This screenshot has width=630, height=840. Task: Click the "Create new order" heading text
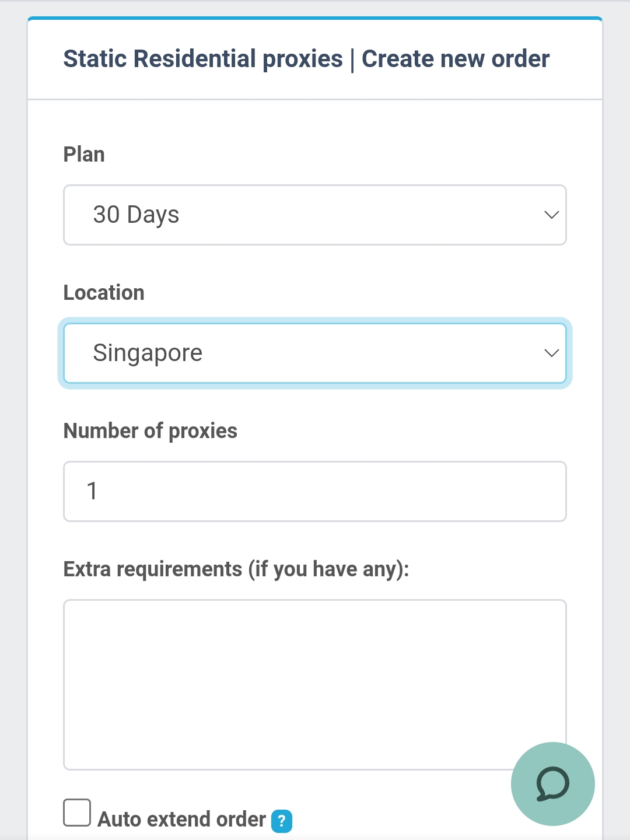pos(455,59)
